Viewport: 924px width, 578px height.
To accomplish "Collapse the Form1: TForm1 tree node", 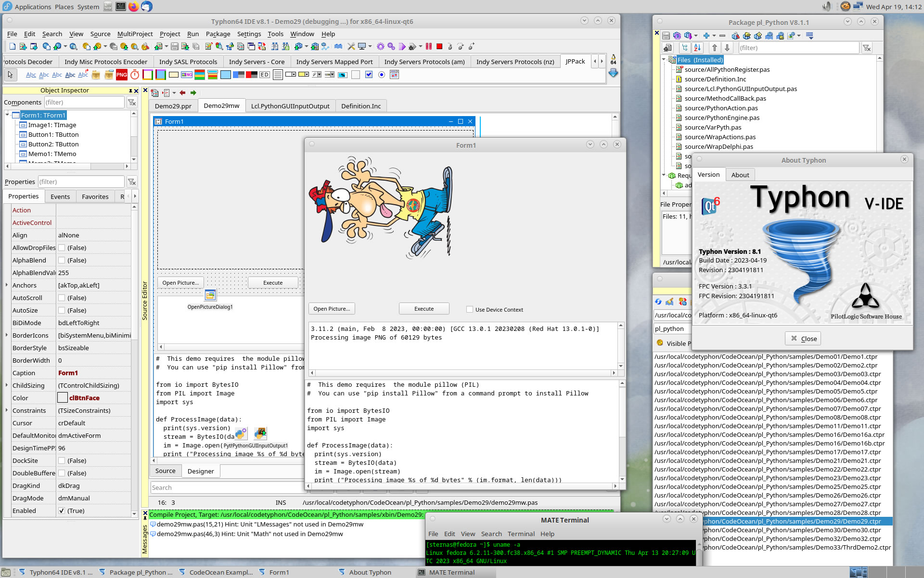I will click(x=7, y=115).
